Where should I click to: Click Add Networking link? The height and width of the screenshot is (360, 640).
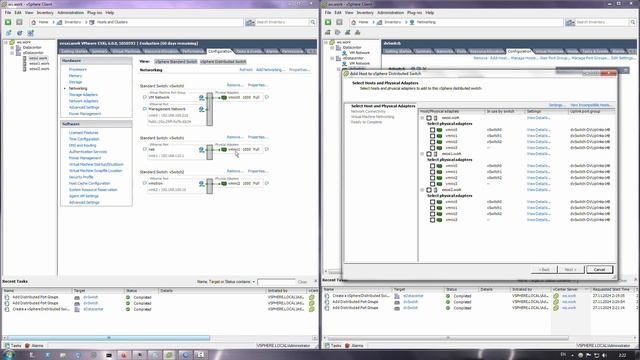click(x=270, y=70)
